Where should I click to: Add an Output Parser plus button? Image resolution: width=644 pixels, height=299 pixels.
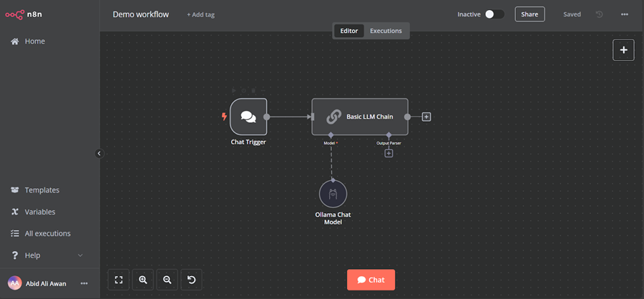click(389, 153)
